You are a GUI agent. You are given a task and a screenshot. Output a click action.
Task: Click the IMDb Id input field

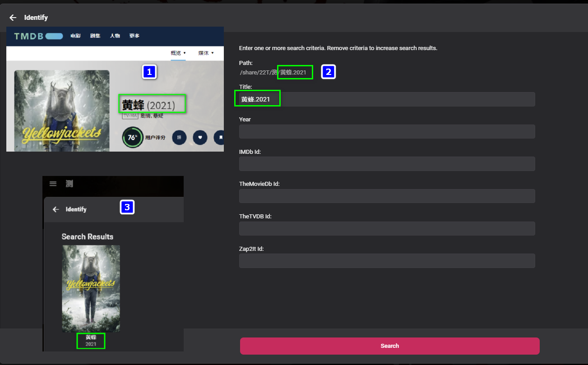[x=387, y=164]
